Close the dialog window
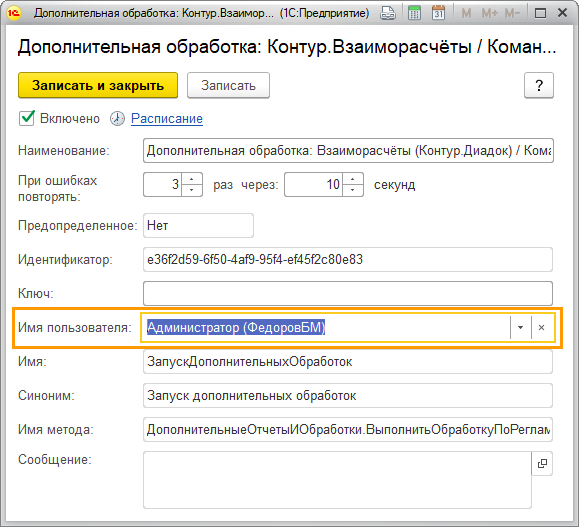This screenshot has width=579, height=527. [x=562, y=13]
